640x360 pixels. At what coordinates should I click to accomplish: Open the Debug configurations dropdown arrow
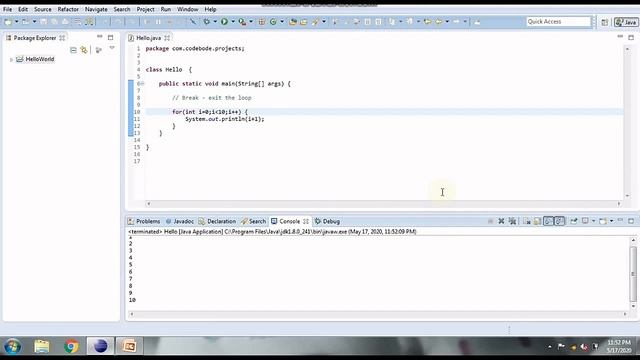pyautogui.click(x=215, y=22)
